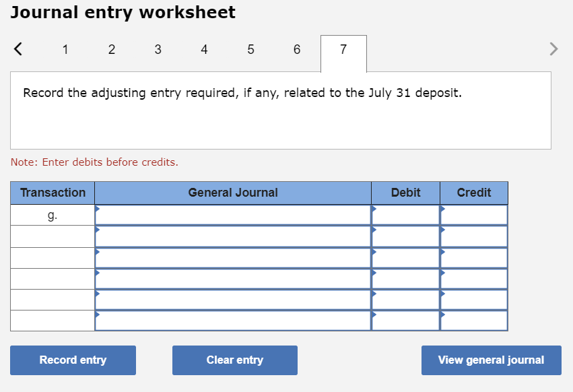Click the left navigation chevron arrow
This screenshot has height=392, width=573.
[18, 48]
